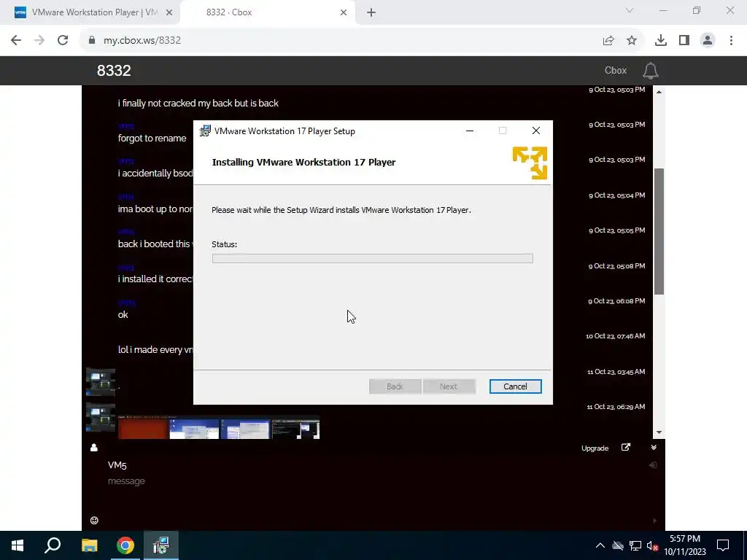Open the muted volume tray icon
Screen dimensions: 747x560
(652, 545)
